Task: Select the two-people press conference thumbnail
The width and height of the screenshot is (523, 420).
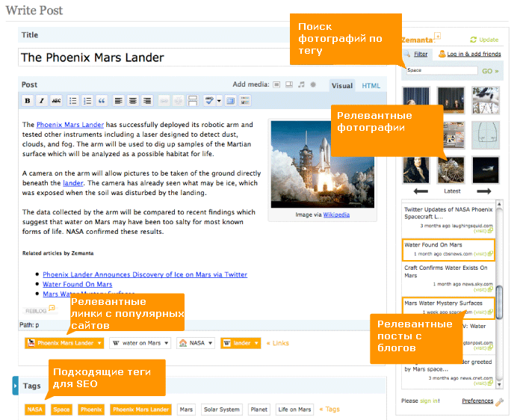Action: coord(451,100)
